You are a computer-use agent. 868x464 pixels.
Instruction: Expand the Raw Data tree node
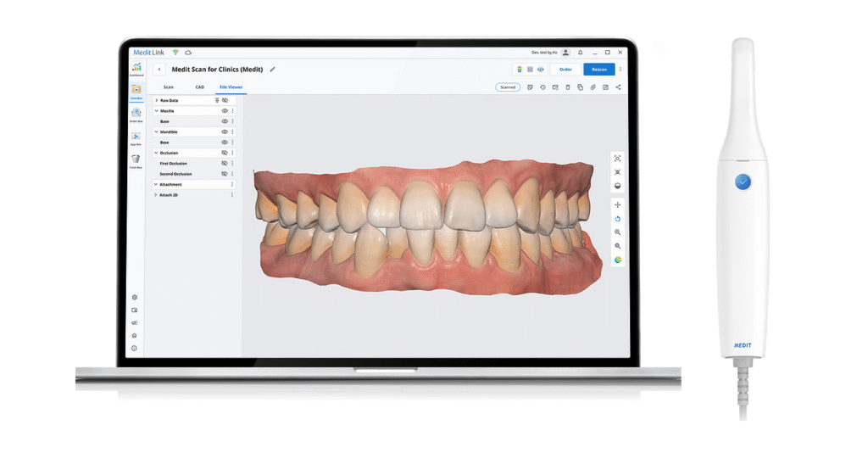point(156,101)
